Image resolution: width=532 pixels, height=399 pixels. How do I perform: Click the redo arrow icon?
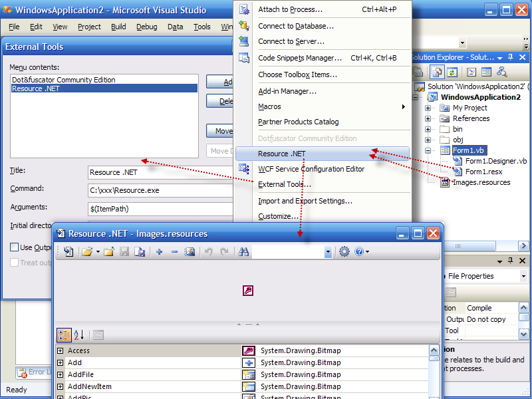point(224,251)
